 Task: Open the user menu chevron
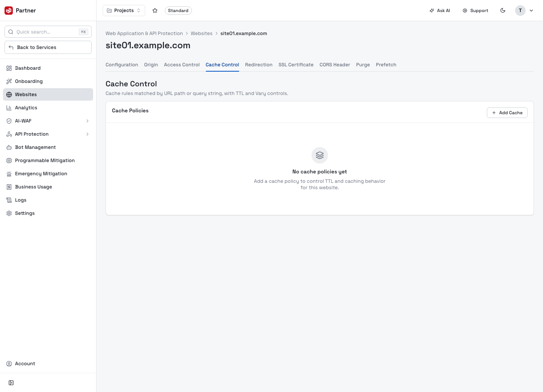point(531,11)
